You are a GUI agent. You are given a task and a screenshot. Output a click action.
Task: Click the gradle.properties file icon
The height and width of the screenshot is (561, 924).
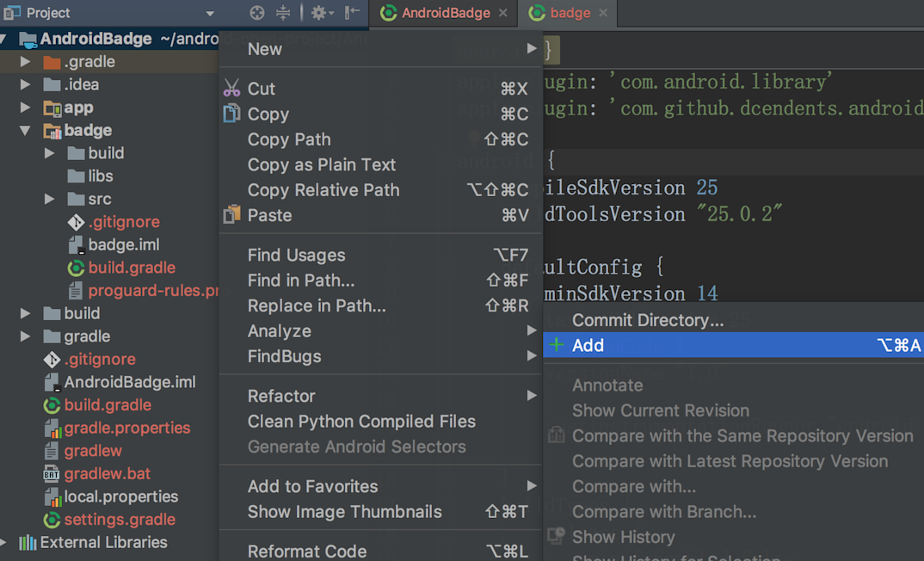(x=53, y=428)
